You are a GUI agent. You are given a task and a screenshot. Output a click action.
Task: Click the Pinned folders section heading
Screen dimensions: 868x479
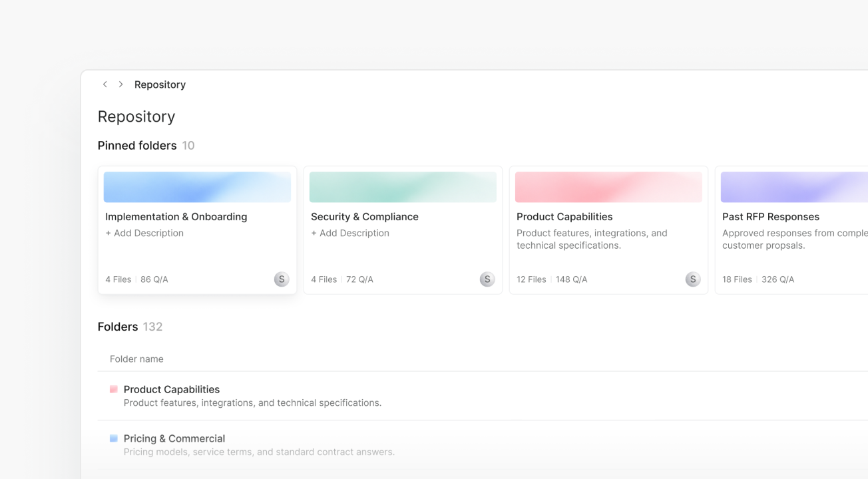[137, 146]
